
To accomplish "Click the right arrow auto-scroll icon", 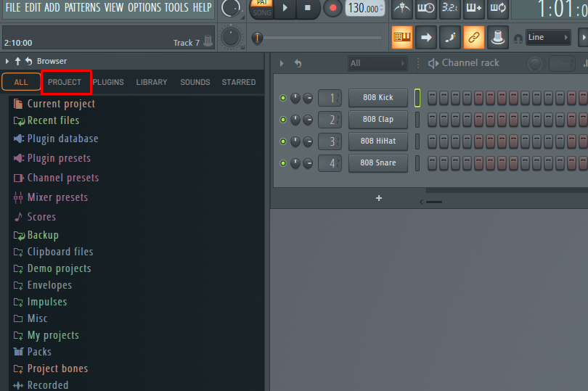I will pyautogui.click(x=426, y=37).
